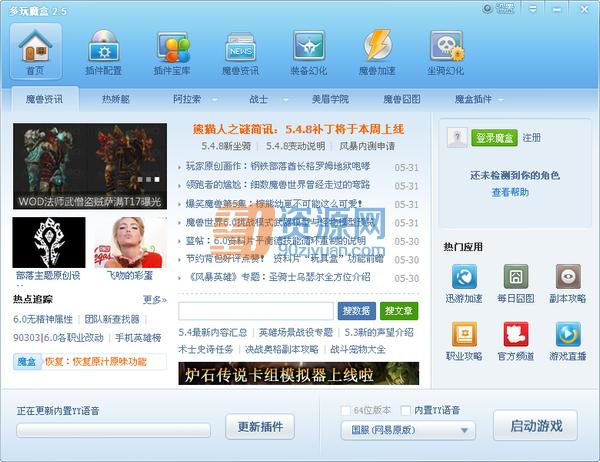Launch the 迅游加速 app icon
600x462 pixels.
pos(464,276)
